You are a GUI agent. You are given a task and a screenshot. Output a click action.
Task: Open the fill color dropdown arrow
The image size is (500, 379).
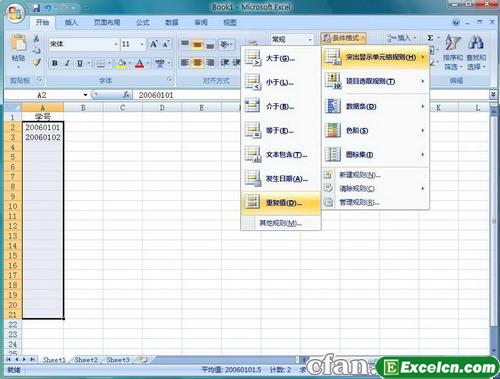tap(130, 63)
